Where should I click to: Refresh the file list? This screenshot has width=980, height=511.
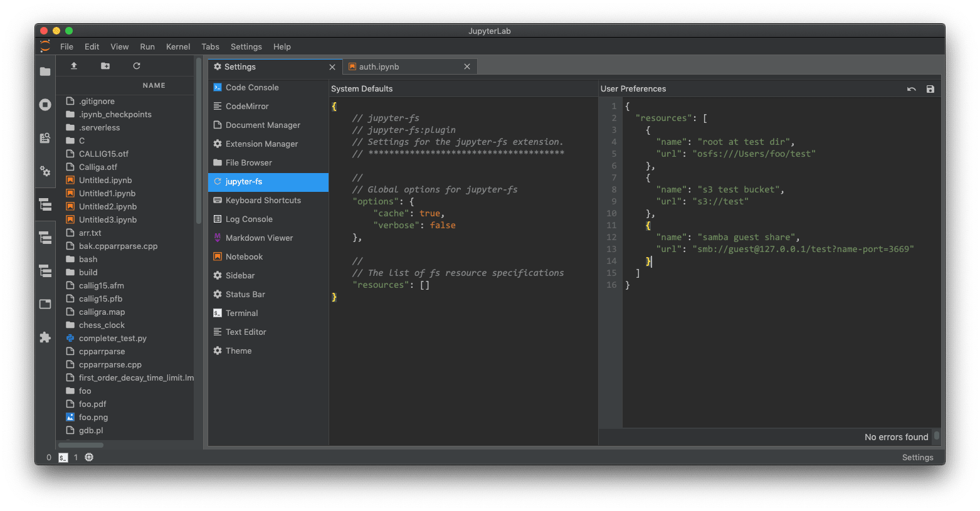pos(137,66)
